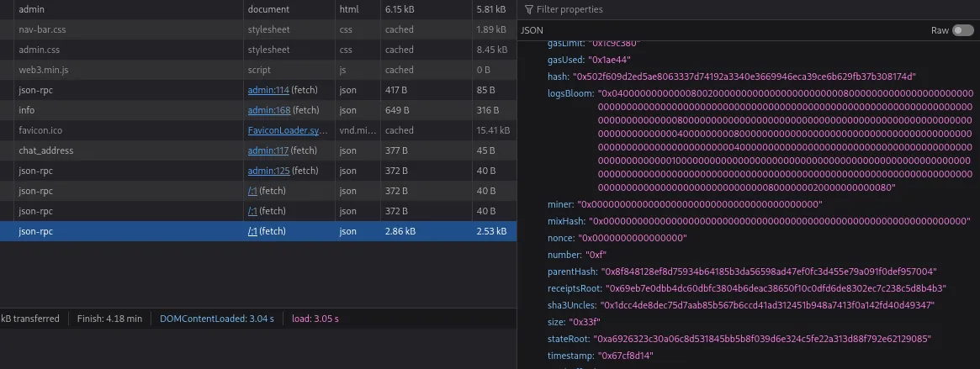Image resolution: width=980 pixels, height=369 pixels.
Task: Click the miner property value
Action: [700, 204]
